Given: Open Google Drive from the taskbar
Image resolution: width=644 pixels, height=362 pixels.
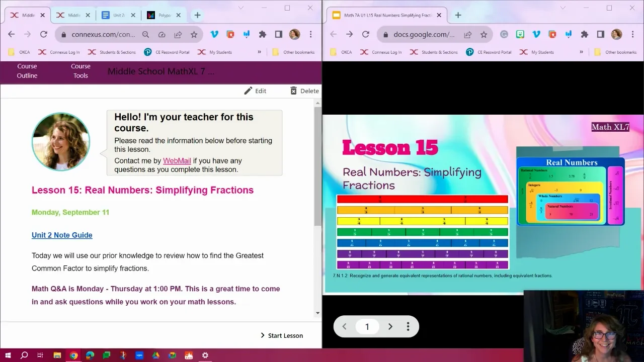Looking at the screenshot, I should (156, 355).
